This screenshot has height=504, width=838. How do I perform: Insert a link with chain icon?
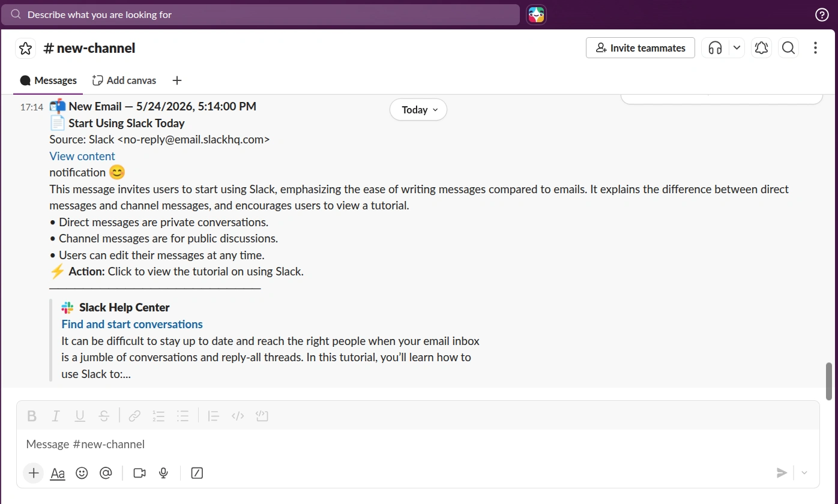tap(134, 415)
